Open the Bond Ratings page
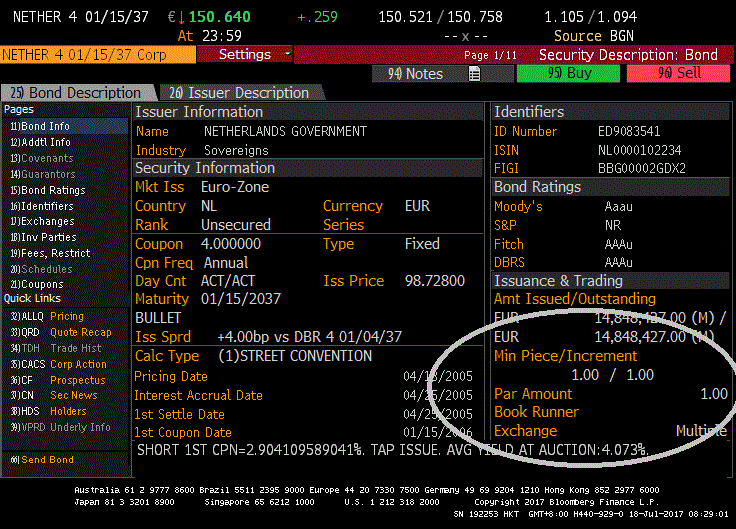The width and height of the screenshot is (736, 529). (48, 190)
